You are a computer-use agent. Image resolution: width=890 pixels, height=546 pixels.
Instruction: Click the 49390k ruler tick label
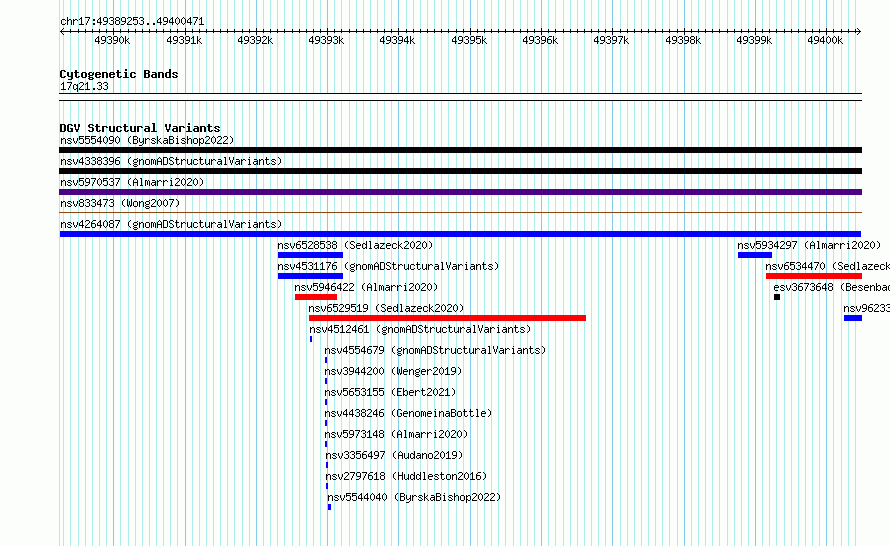pos(112,40)
